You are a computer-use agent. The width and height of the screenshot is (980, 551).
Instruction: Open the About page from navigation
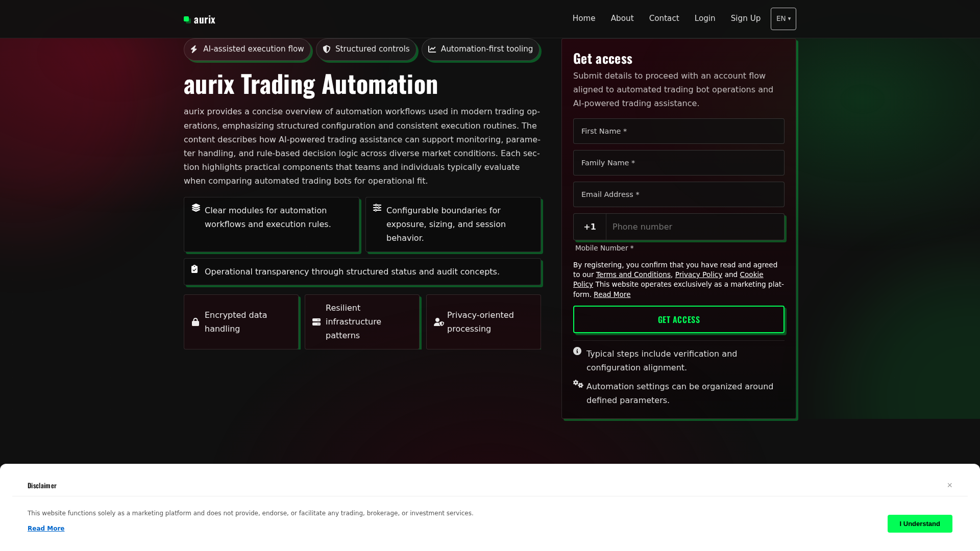pos(622,18)
